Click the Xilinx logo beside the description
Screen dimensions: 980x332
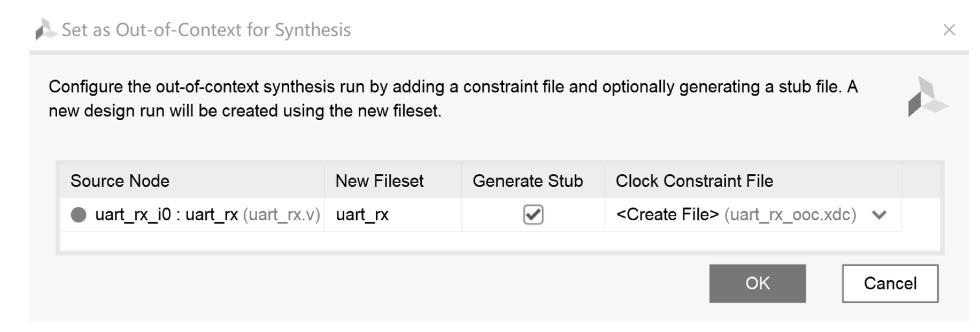coord(927,97)
